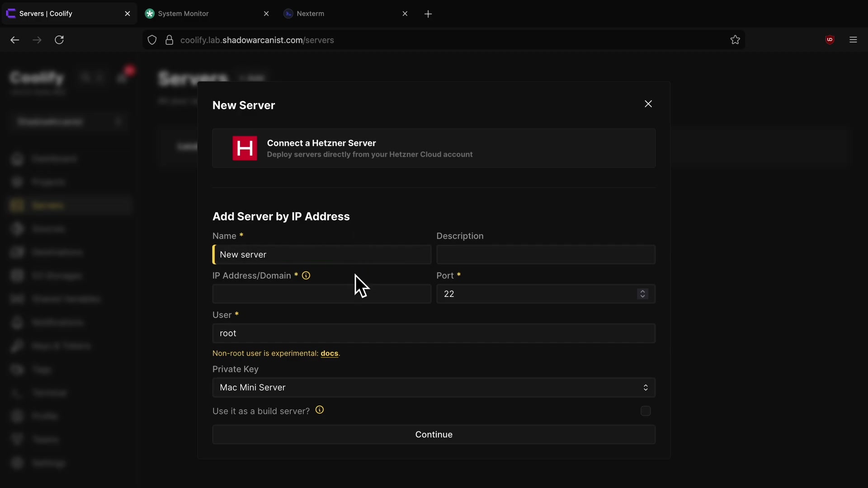This screenshot has height=488, width=868.
Task: Close the System Monitor tab
Action: click(x=266, y=14)
